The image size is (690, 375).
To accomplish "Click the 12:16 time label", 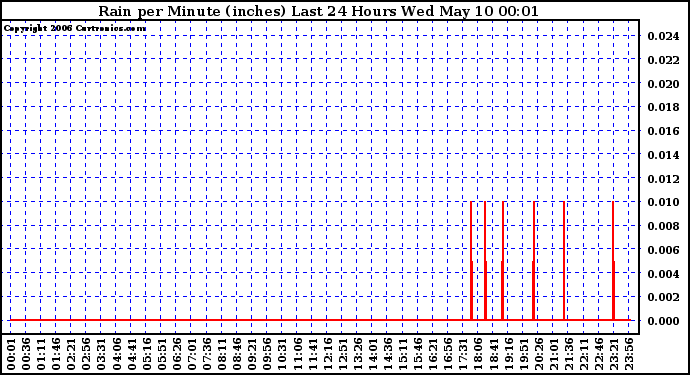I will tap(327, 354).
